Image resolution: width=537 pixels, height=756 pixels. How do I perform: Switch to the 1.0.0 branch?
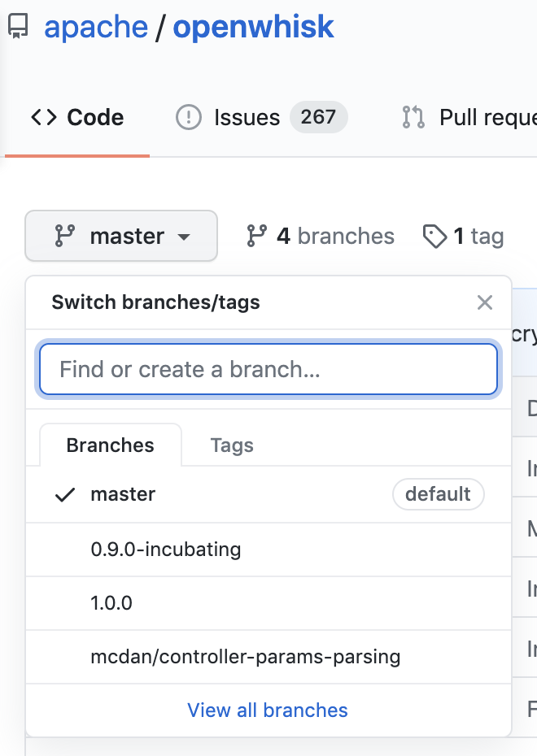coord(268,603)
